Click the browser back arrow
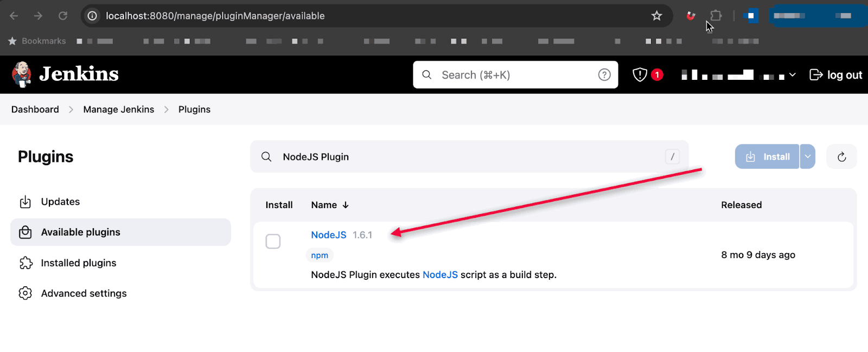The height and width of the screenshot is (352, 868). 14,16
